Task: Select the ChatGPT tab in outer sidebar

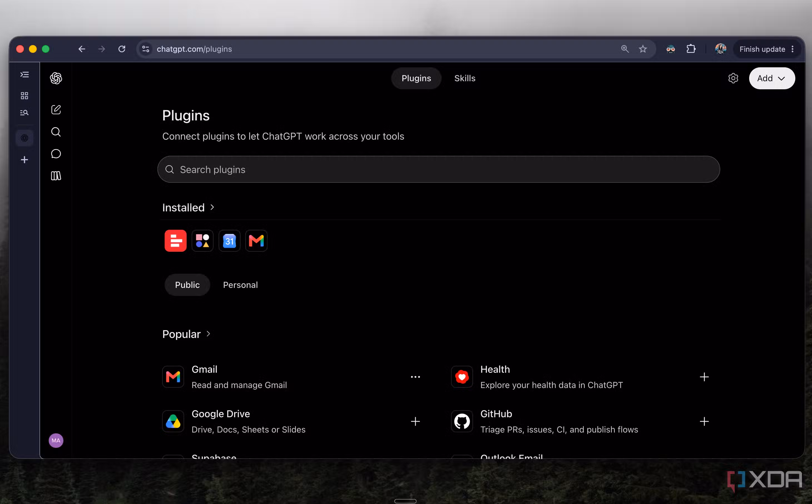Action: 24,138
